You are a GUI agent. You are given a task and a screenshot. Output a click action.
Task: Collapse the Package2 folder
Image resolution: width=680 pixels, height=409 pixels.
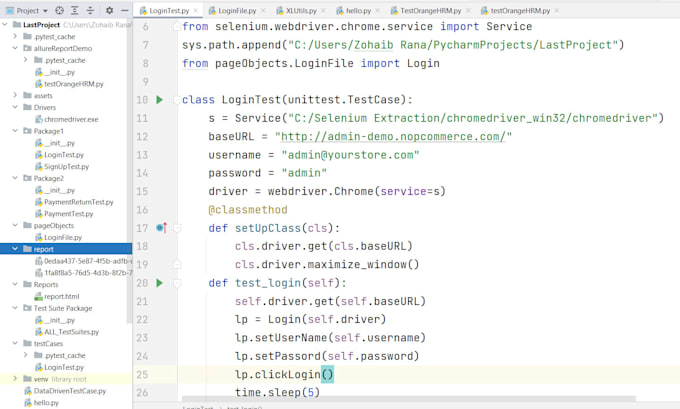coord(15,178)
